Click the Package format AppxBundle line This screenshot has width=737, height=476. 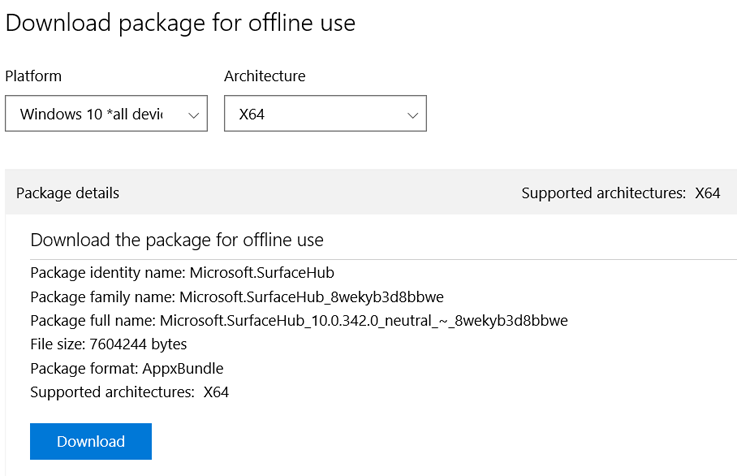click(x=127, y=368)
